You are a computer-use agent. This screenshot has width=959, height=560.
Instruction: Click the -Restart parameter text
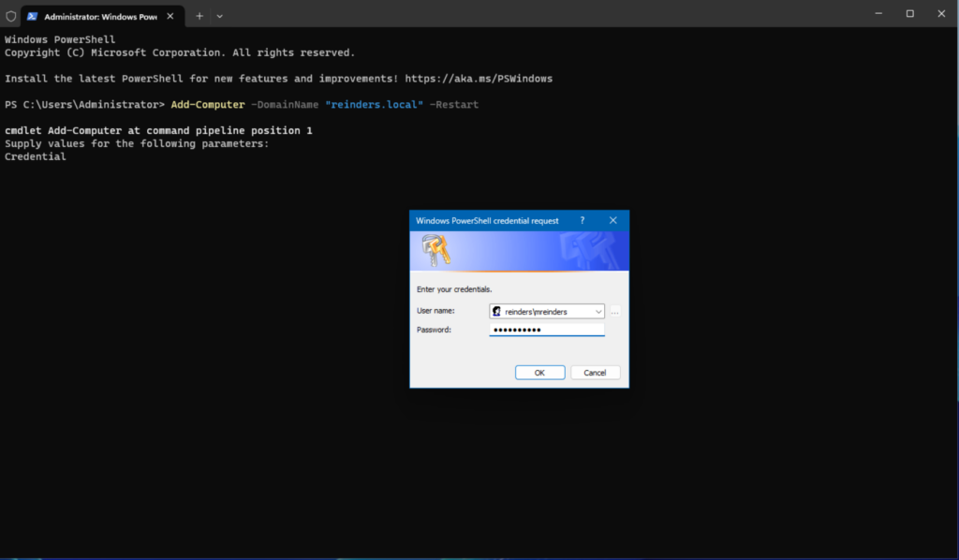(454, 105)
